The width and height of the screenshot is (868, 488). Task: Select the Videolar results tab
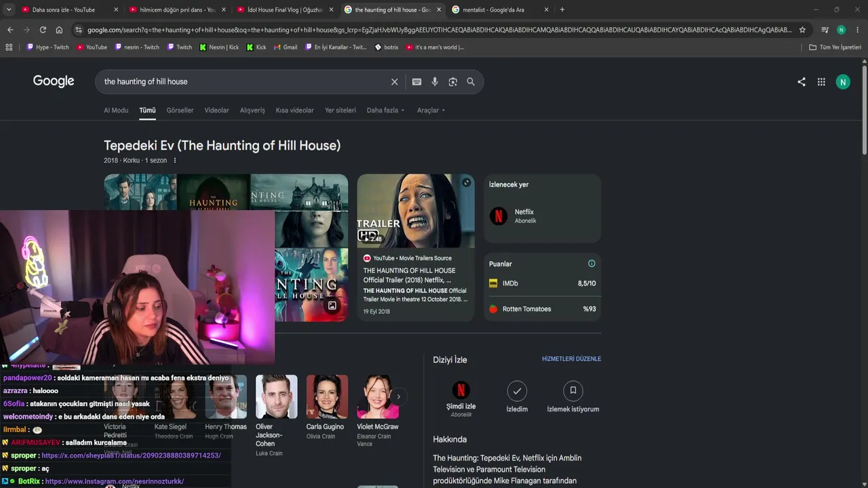pyautogui.click(x=217, y=110)
